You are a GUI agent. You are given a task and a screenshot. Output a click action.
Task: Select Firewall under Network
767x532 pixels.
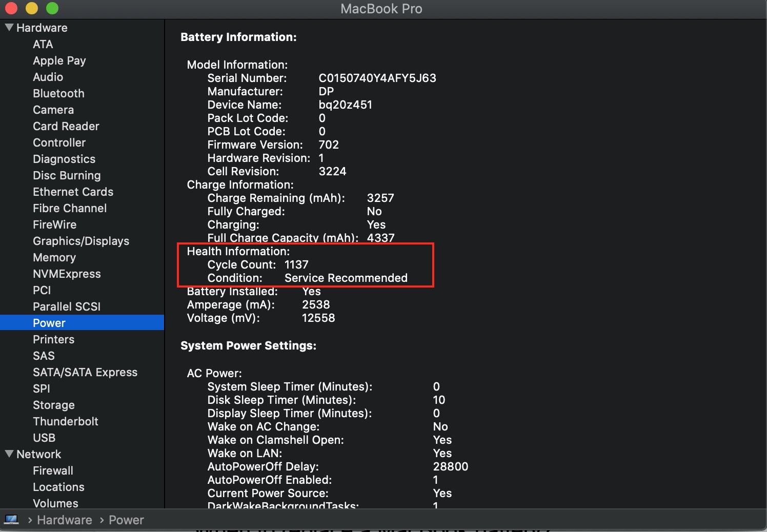tap(53, 470)
